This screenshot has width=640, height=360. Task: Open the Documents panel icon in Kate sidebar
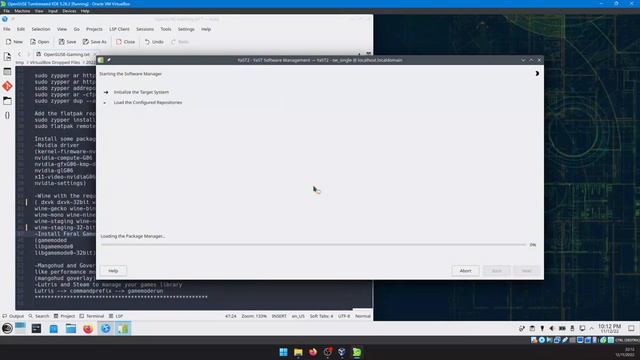pos(7,57)
